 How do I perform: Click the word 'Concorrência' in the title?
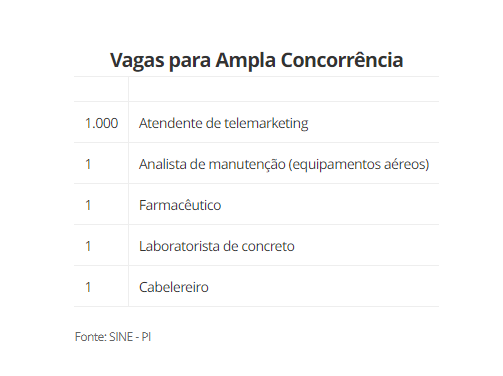[342, 60]
